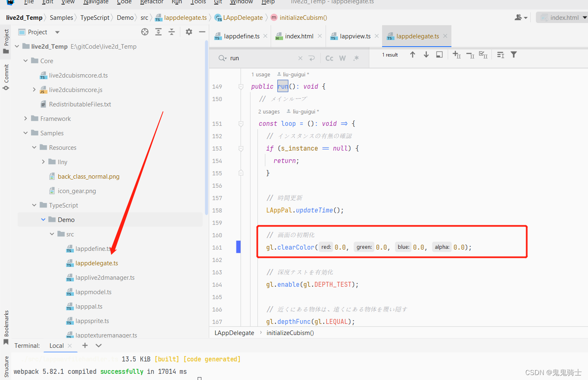Open the user account icon dropdown
This screenshot has width=588, height=380.
click(x=521, y=17)
